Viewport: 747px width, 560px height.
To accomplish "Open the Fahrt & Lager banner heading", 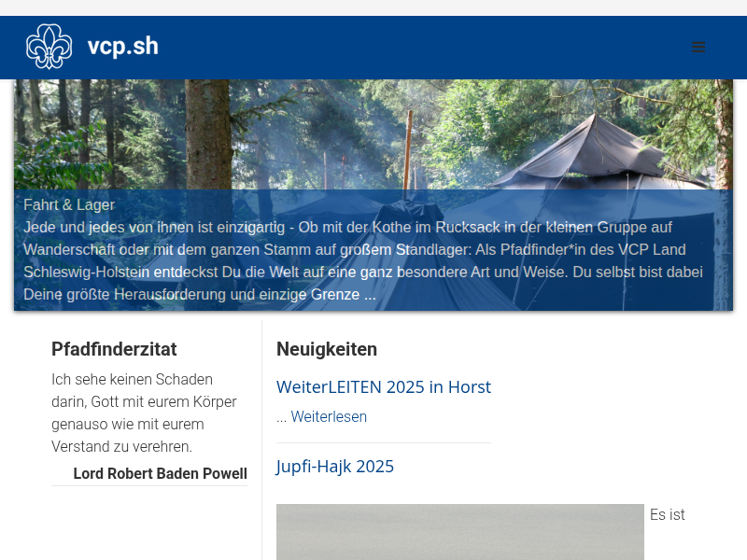I will click(69, 204).
